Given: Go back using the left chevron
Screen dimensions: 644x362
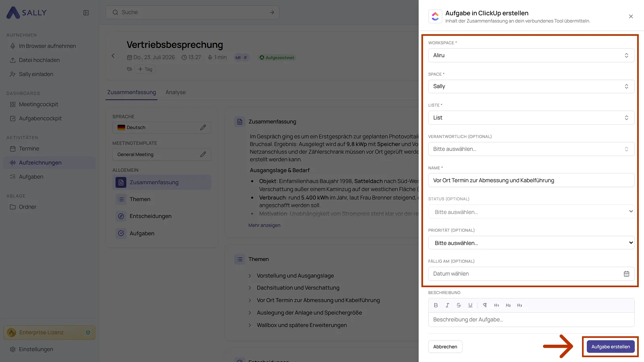Looking at the screenshot, I should pos(113,56).
